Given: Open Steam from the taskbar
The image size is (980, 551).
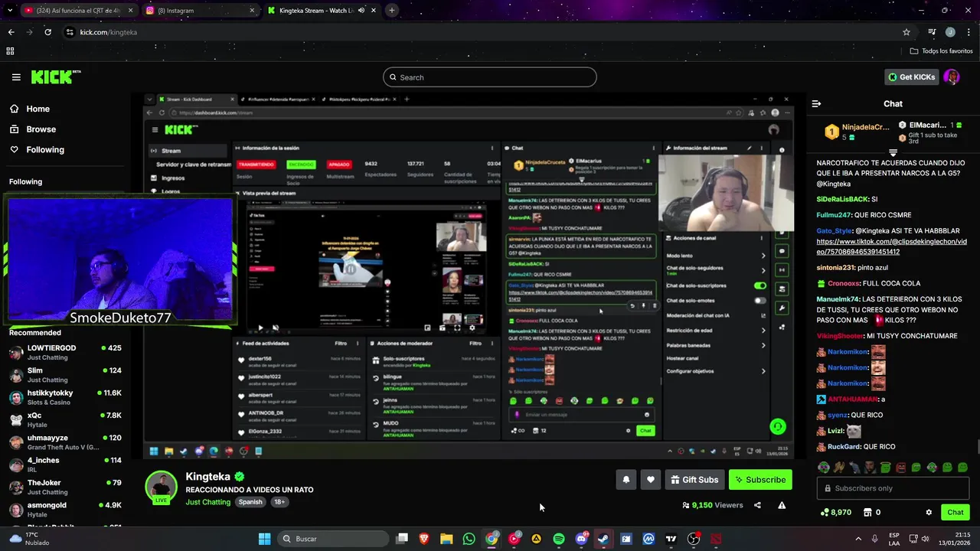Looking at the screenshot, I should point(603,539).
